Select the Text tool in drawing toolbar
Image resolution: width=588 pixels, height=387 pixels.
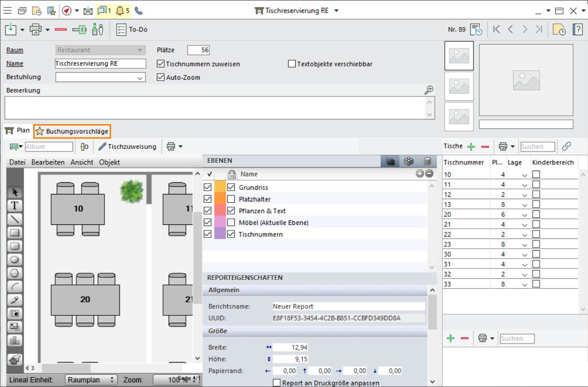tap(15, 205)
